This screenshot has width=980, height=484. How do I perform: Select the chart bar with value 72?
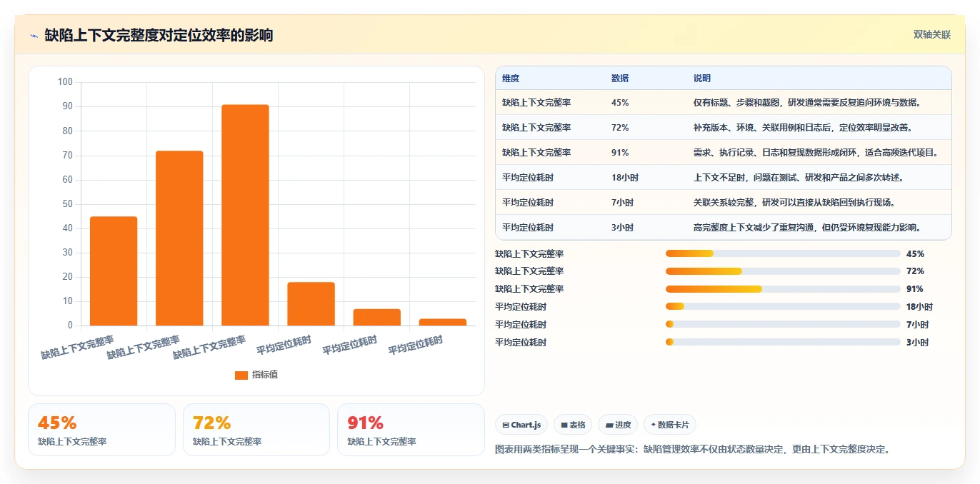(x=179, y=238)
